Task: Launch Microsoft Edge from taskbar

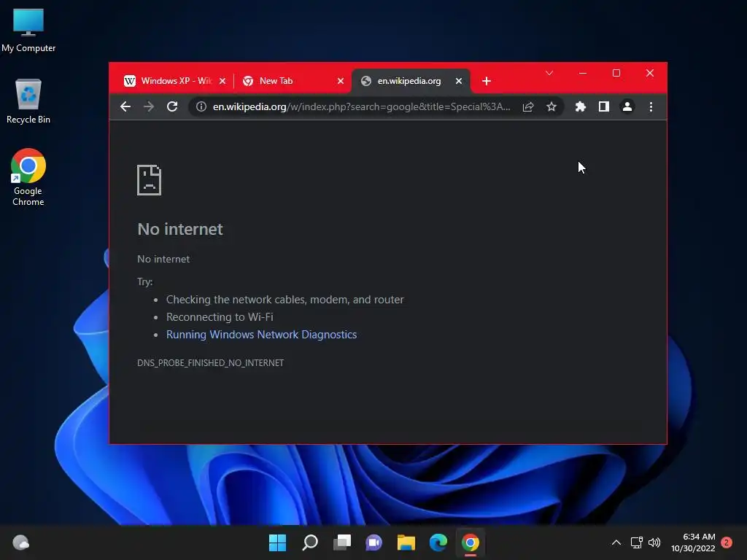Action: tap(438, 542)
